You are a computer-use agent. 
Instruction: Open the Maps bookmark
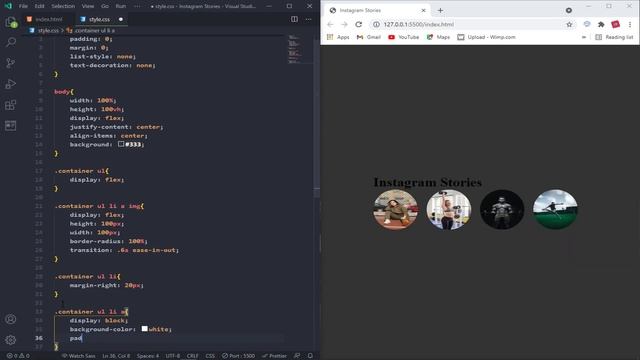click(438, 37)
